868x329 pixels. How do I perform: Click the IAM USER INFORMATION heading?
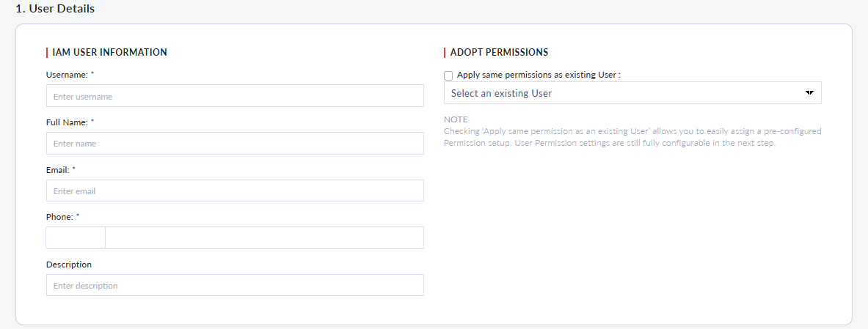click(110, 52)
